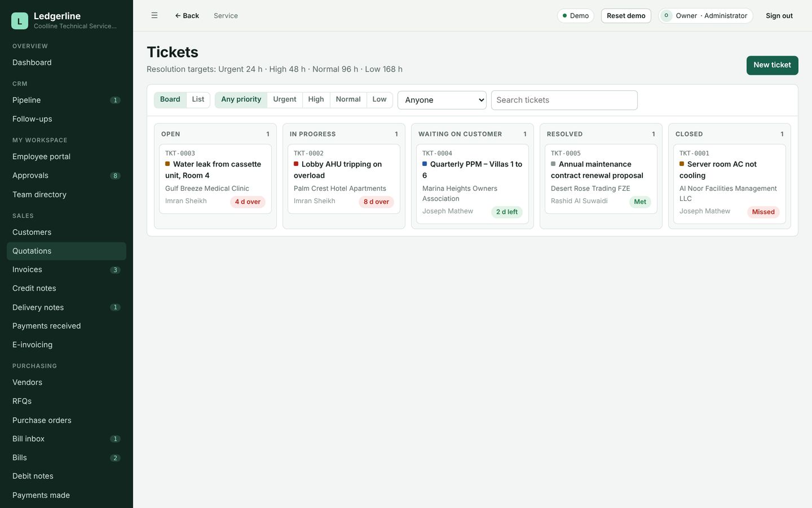Click the Owner avatar icon
The height and width of the screenshot is (508, 812).
click(667, 16)
